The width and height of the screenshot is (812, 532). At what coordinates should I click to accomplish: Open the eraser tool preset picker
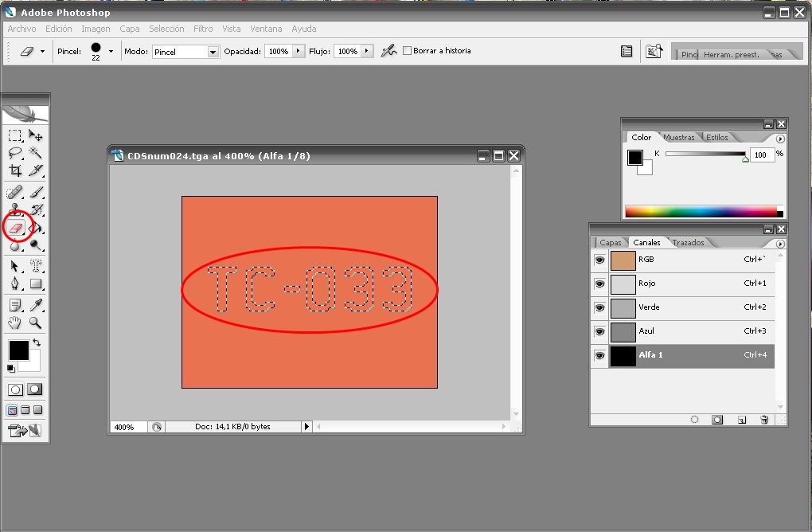click(x=42, y=51)
